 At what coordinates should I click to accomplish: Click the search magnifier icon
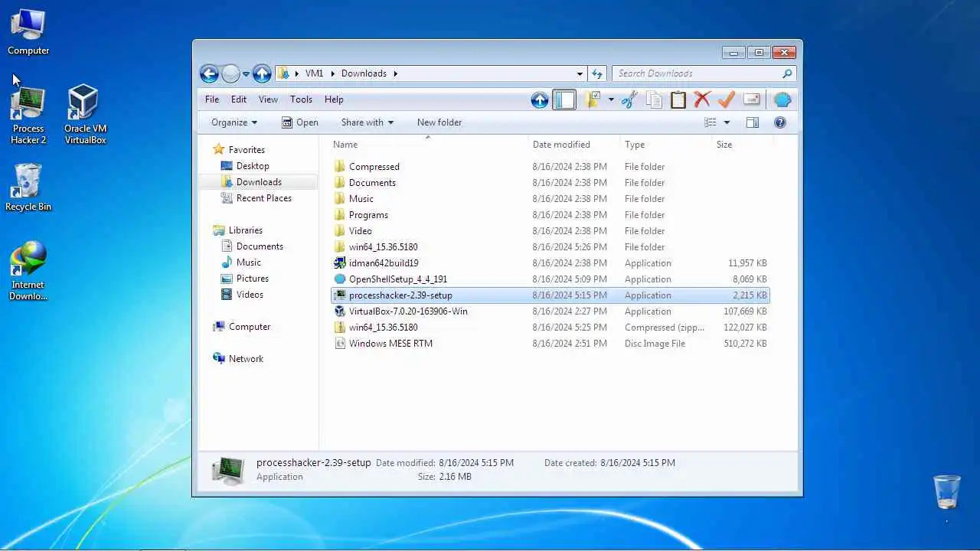pyautogui.click(x=787, y=73)
